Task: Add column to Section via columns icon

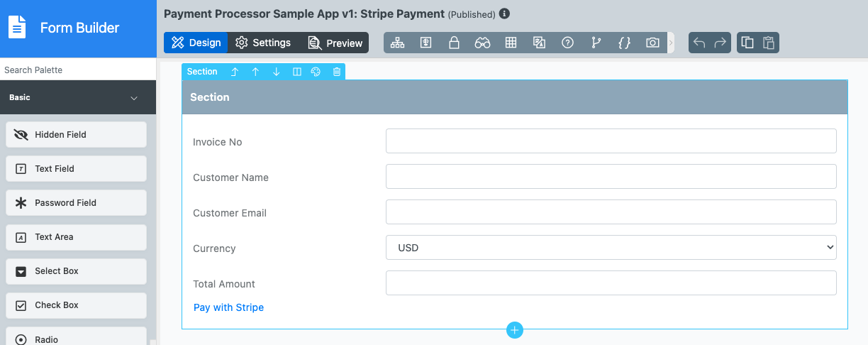Action: (297, 72)
